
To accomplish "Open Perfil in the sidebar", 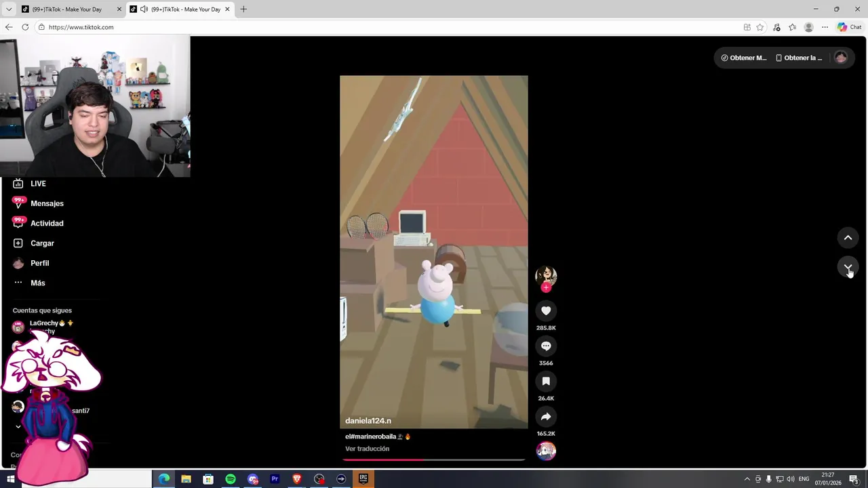I will (x=31, y=263).
